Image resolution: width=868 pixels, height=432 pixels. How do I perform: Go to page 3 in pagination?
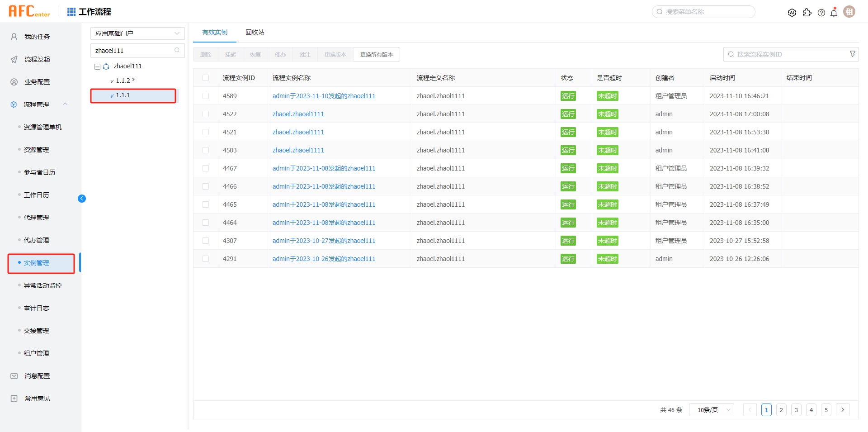click(796, 410)
